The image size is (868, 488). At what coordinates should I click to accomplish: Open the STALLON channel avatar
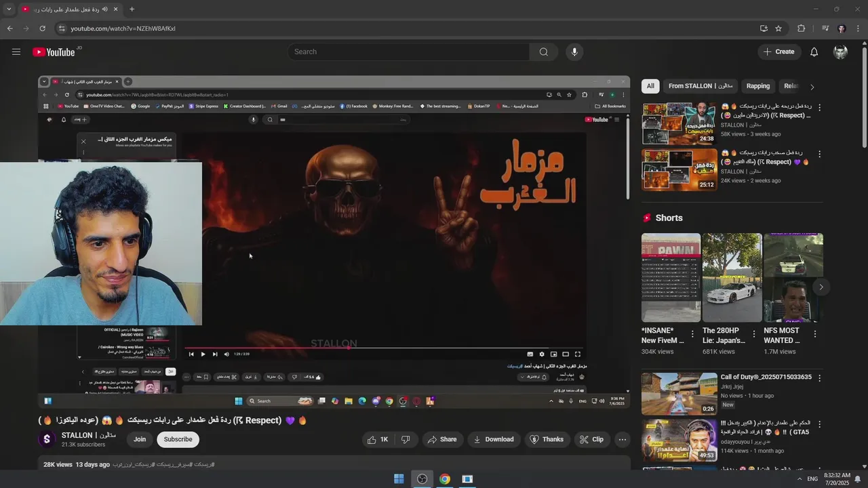click(47, 439)
